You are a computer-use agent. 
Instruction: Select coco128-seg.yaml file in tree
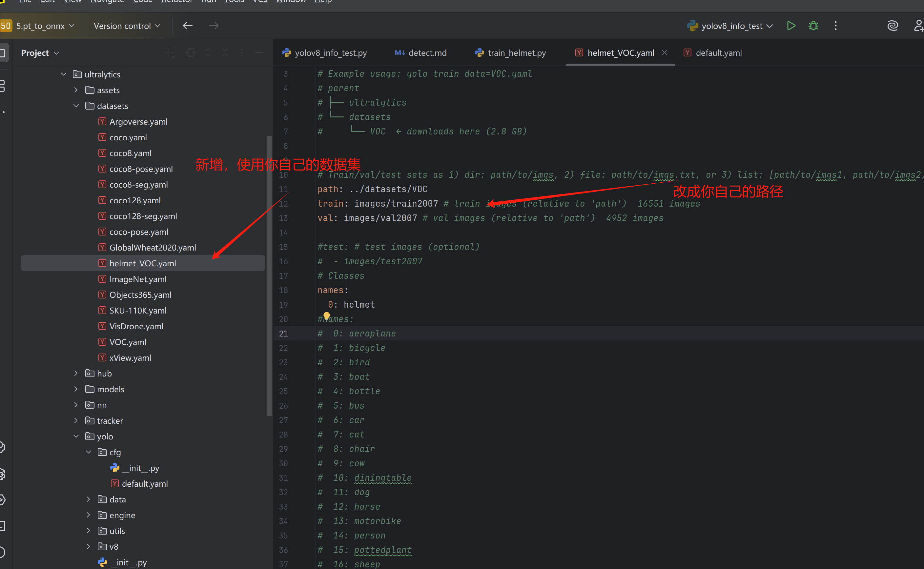pyautogui.click(x=143, y=216)
